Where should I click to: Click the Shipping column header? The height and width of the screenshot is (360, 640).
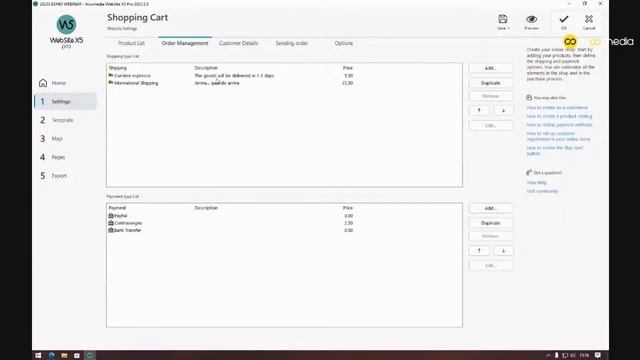click(118, 68)
